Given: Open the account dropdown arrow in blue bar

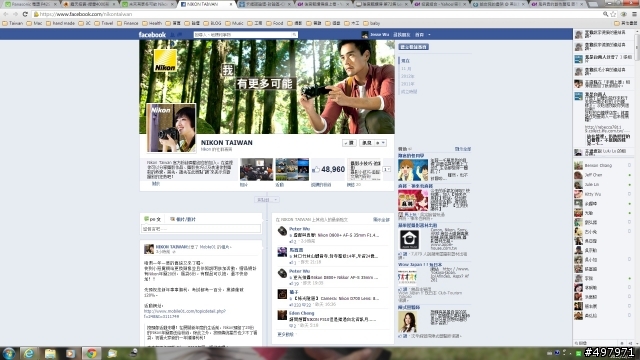Looking at the screenshot, I should 429,35.
